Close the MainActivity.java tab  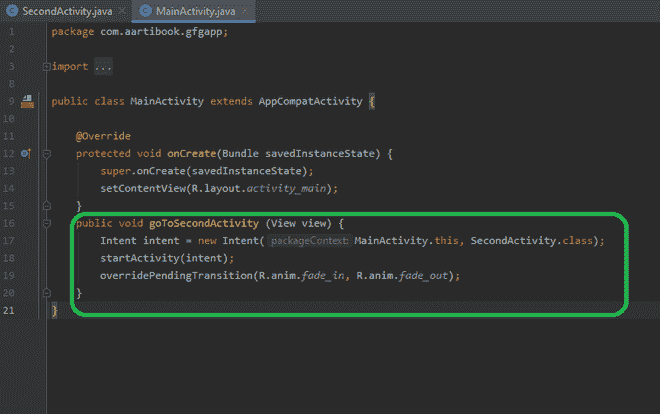pos(242,11)
